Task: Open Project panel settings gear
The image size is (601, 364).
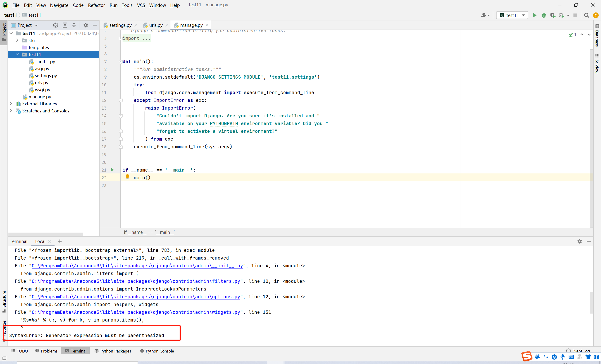Action: click(85, 25)
